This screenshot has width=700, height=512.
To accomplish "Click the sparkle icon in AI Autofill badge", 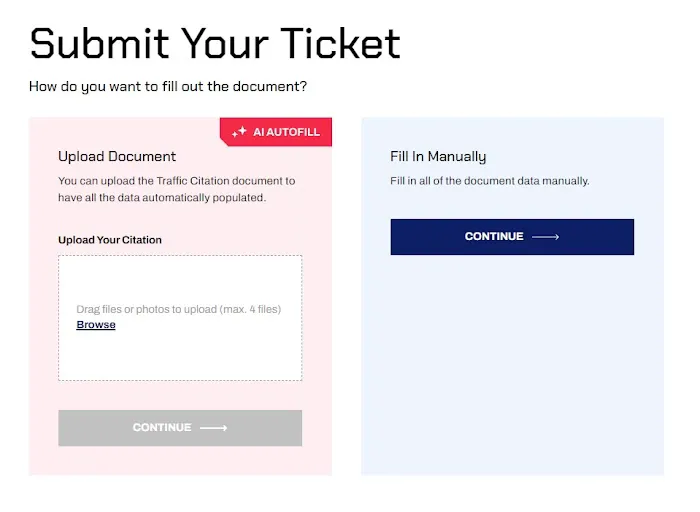I will [x=239, y=132].
